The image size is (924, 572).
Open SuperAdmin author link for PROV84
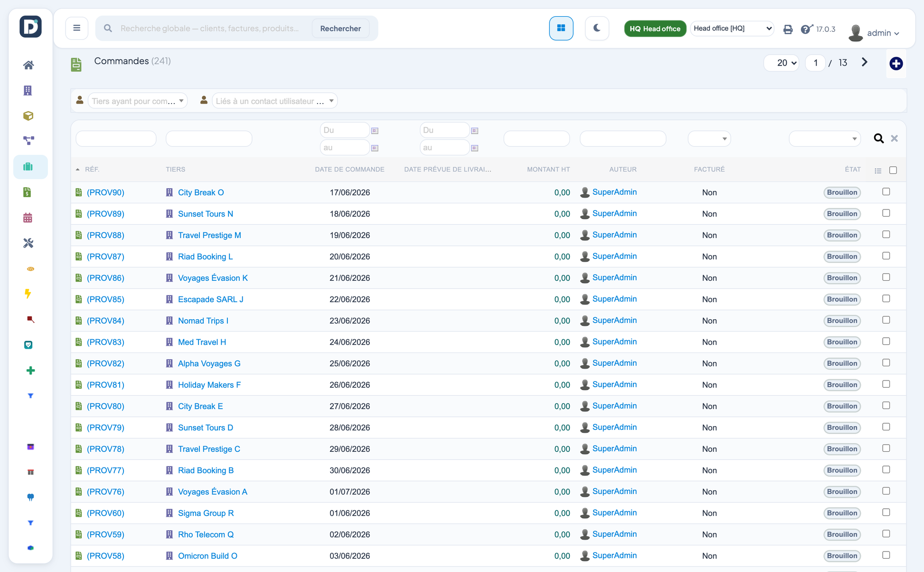(614, 320)
